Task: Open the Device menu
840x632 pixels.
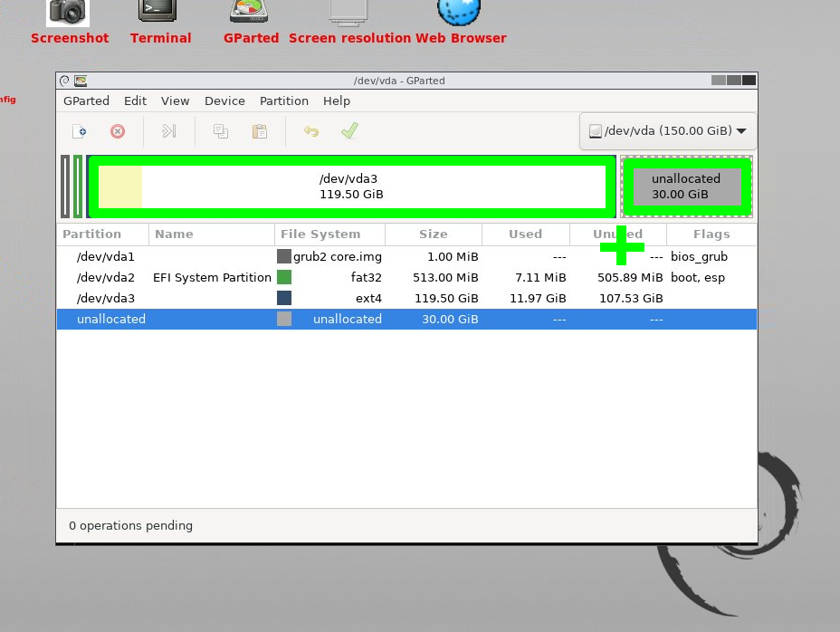Action: 224,101
